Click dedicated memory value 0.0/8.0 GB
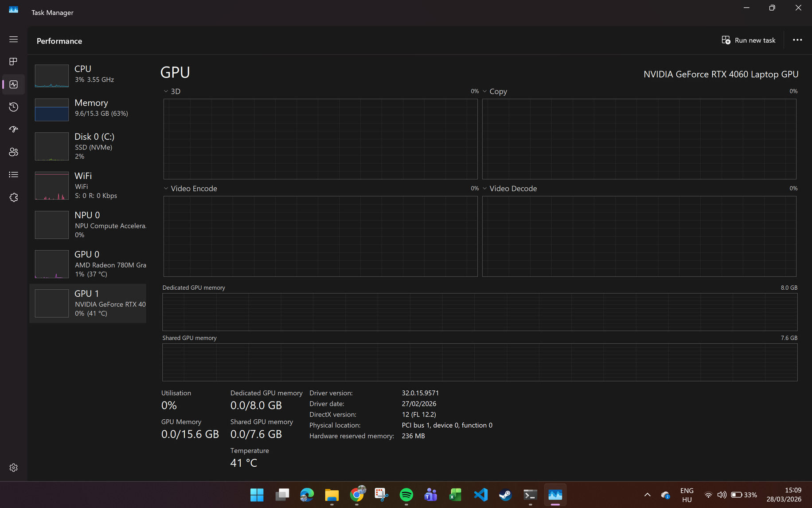This screenshot has width=812, height=508. 256,406
